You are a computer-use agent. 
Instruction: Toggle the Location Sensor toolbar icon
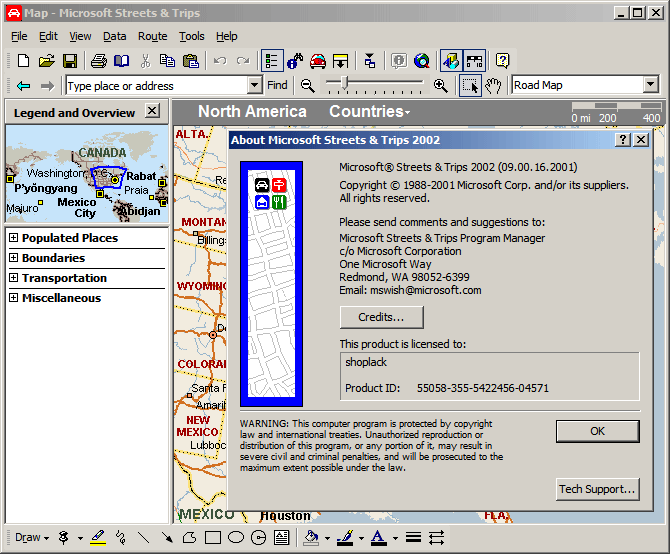(x=474, y=61)
